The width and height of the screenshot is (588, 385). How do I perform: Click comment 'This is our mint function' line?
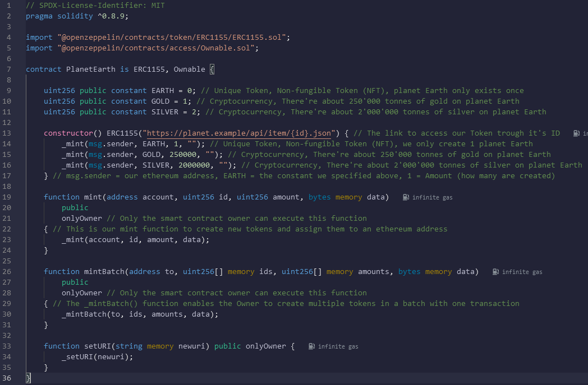[x=250, y=229]
